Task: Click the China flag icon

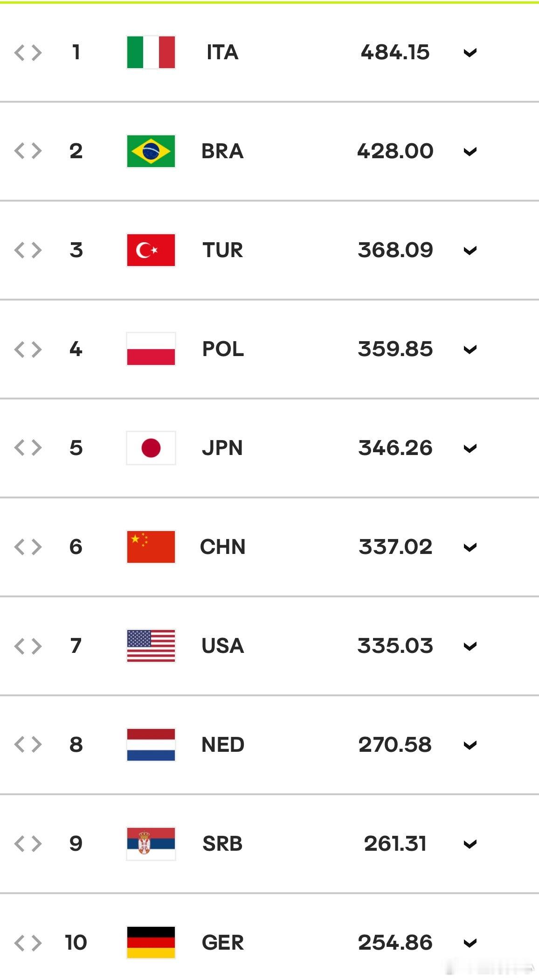Action: tap(151, 547)
